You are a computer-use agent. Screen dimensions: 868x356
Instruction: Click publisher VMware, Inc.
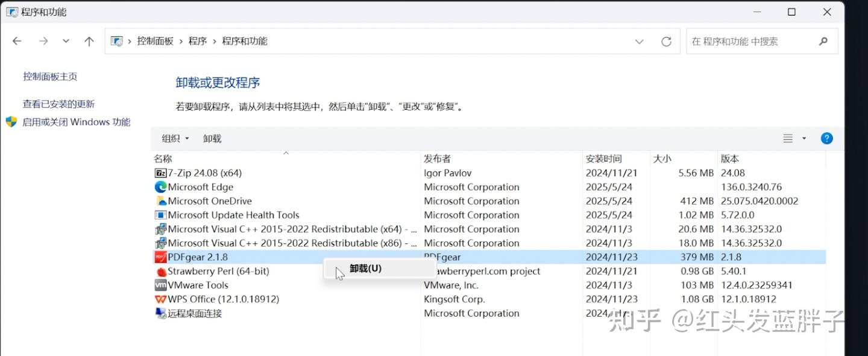pos(451,285)
